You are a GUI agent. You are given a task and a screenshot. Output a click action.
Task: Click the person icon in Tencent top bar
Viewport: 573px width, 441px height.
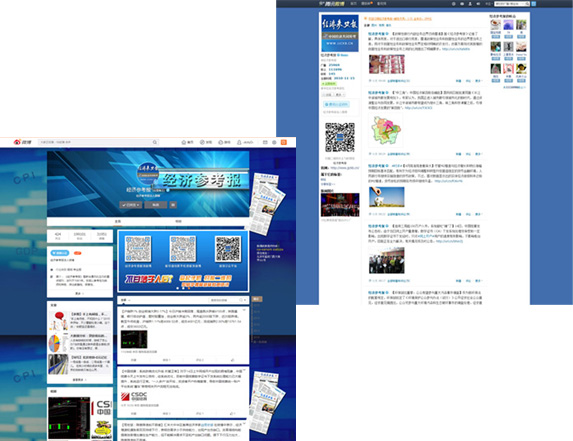[x=470, y=4]
